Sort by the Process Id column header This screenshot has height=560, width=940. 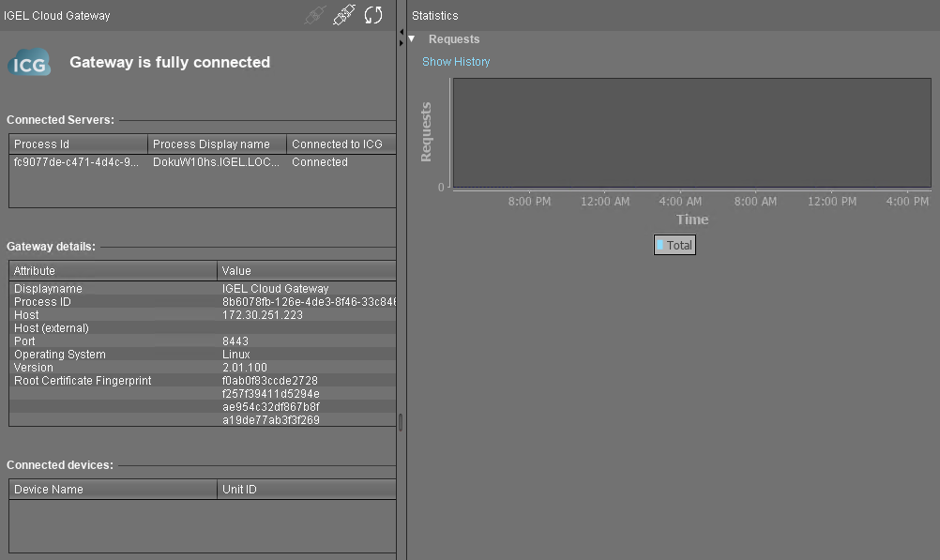(78, 144)
